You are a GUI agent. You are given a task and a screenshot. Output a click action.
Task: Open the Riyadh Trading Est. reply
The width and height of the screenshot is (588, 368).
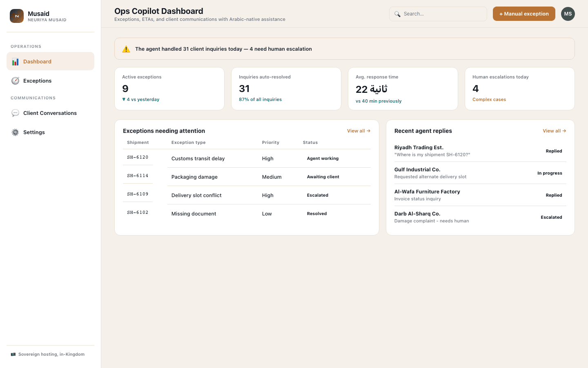480,151
